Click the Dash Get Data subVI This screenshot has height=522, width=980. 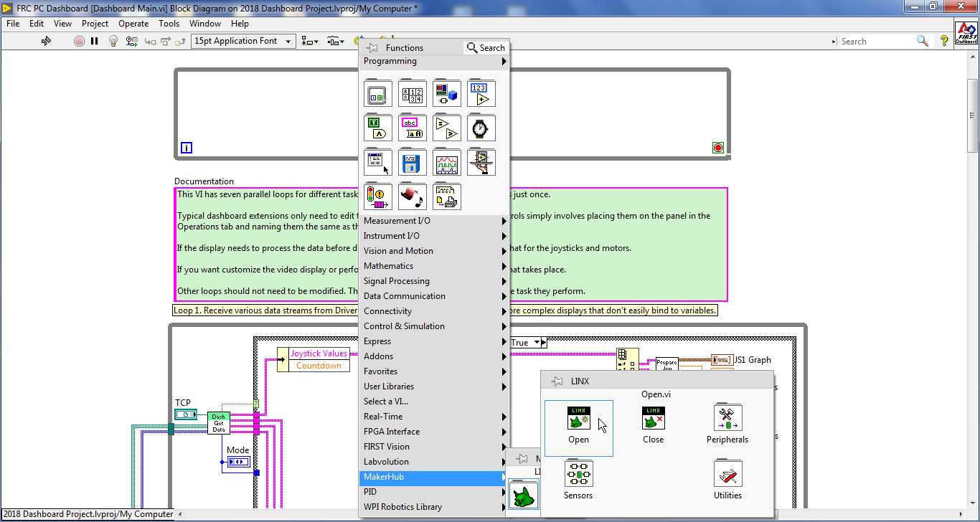219,423
